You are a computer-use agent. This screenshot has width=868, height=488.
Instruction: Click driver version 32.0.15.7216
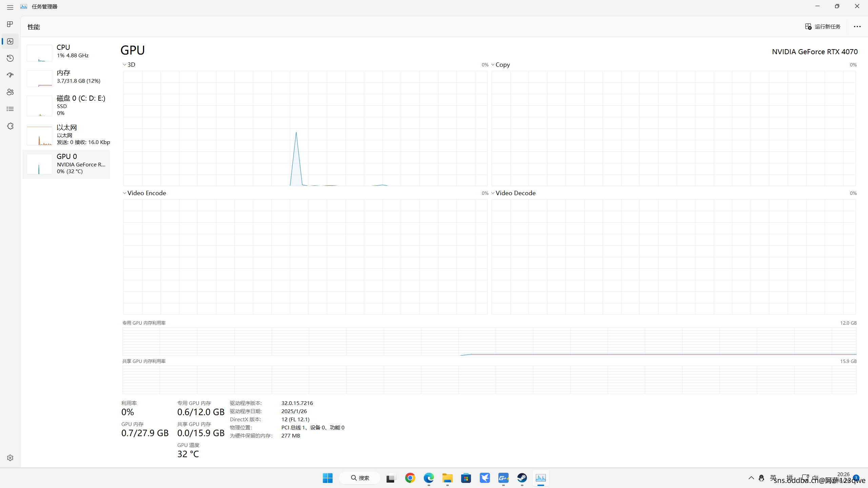pos(297,403)
